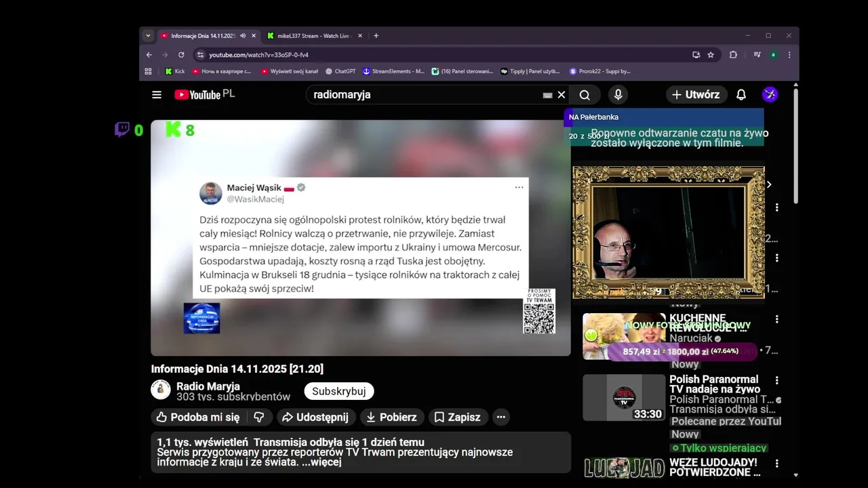Open the YouTube account avatar menu
The width and height of the screenshot is (868, 488).
[x=770, y=95]
